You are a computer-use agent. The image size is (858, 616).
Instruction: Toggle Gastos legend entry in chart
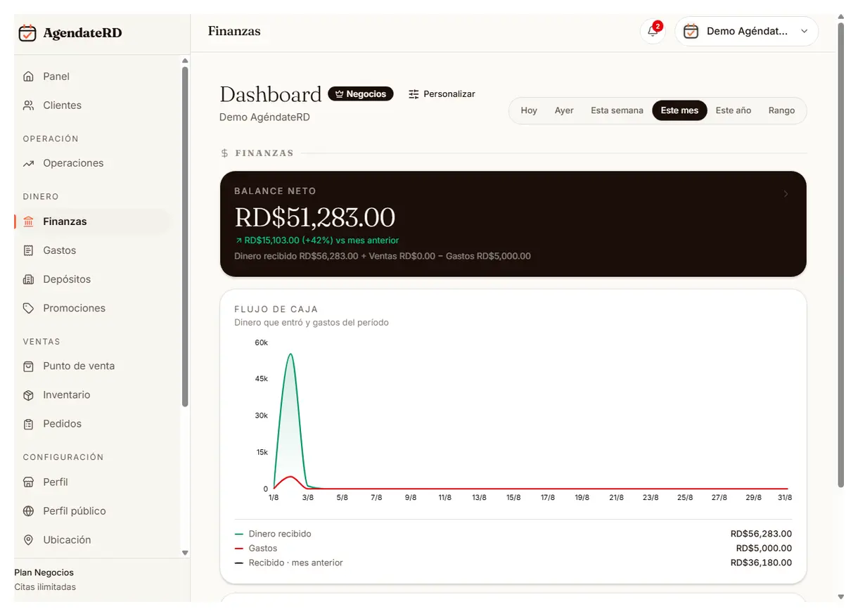[256, 548]
